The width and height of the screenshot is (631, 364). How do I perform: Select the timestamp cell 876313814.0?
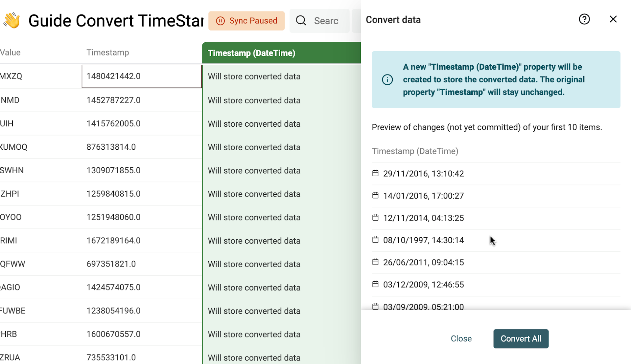pyautogui.click(x=111, y=147)
